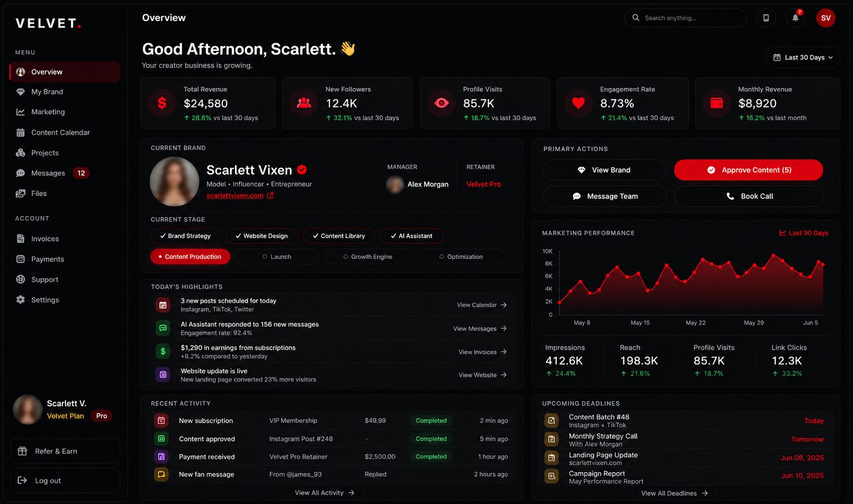The height and width of the screenshot is (504, 853).
Task: Click calendar icon for scheduled posts highlight
Action: pos(163,305)
